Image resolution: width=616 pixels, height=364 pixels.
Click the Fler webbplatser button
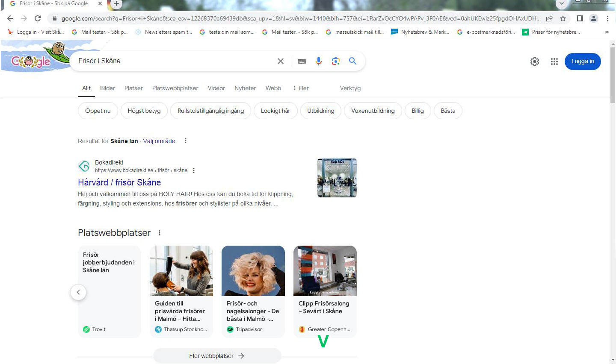coord(217,356)
